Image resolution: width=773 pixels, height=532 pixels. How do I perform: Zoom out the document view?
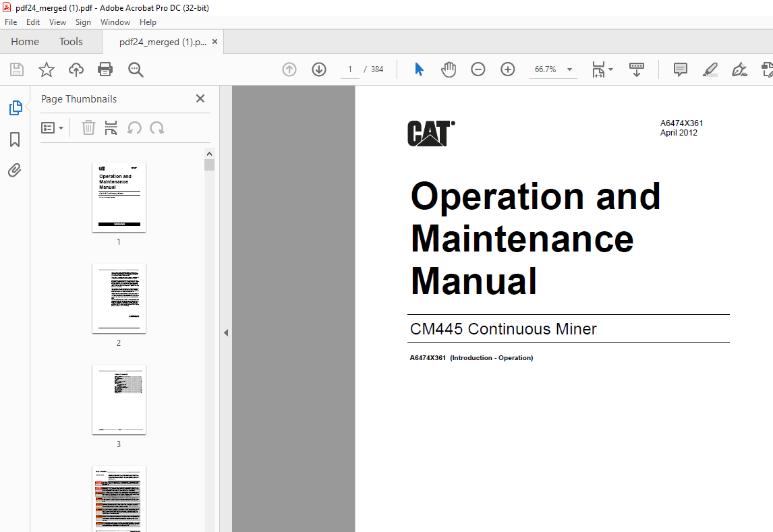click(478, 69)
